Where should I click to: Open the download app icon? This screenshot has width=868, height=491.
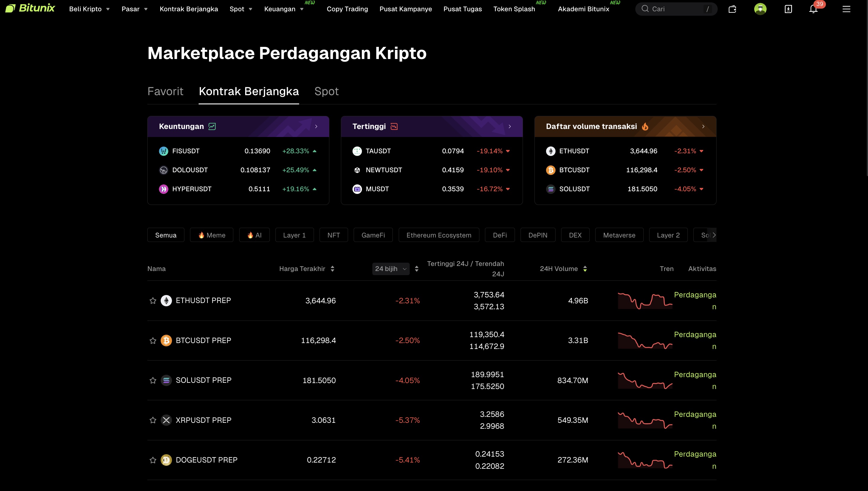[788, 9]
